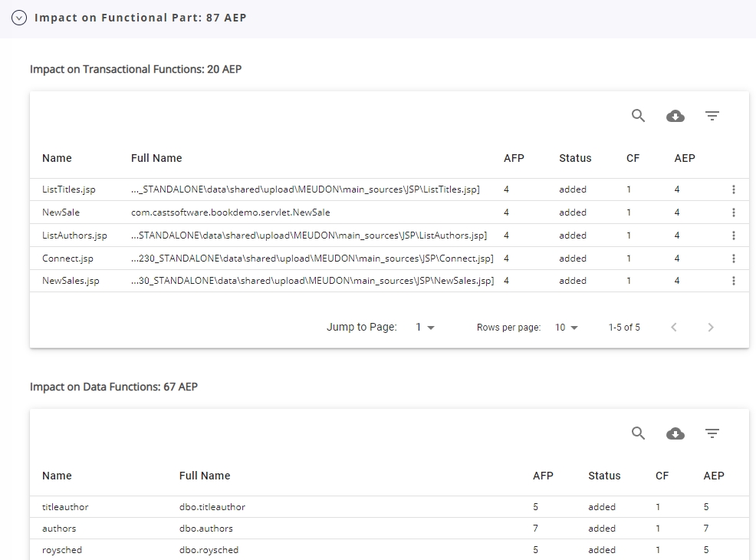The height and width of the screenshot is (560, 756).
Task: Open more options for ListAuthors.jsp row
Action: [733, 236]
